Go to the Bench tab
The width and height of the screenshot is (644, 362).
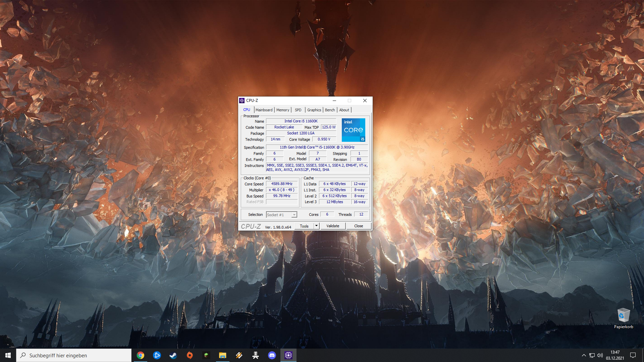[330, 110]
